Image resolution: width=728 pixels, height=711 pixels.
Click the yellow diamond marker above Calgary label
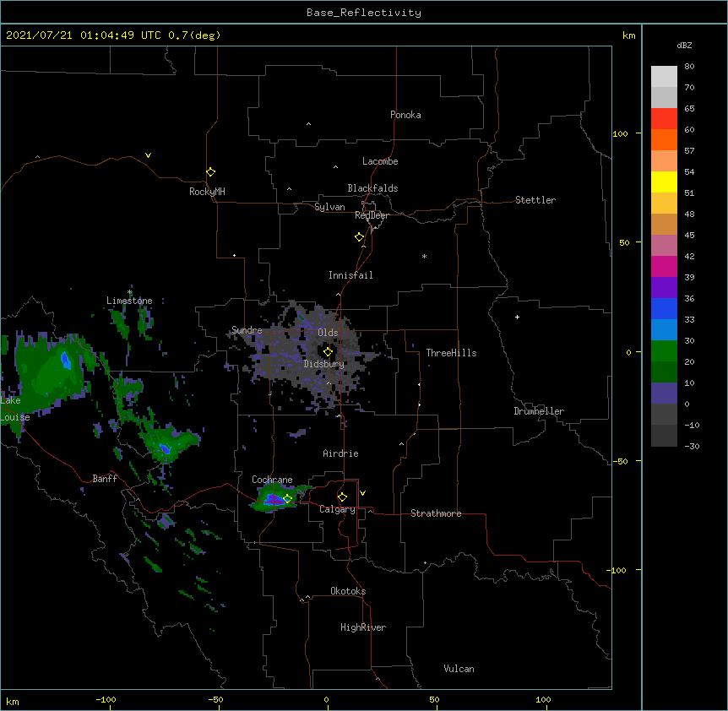point(342,497)
